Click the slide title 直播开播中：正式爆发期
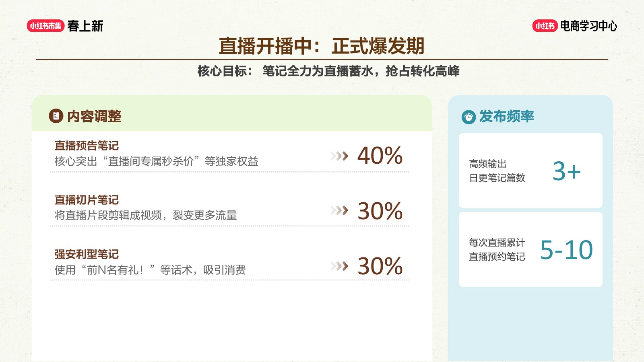The width and height of the screenshot is (644, 362). coord(322,46)
